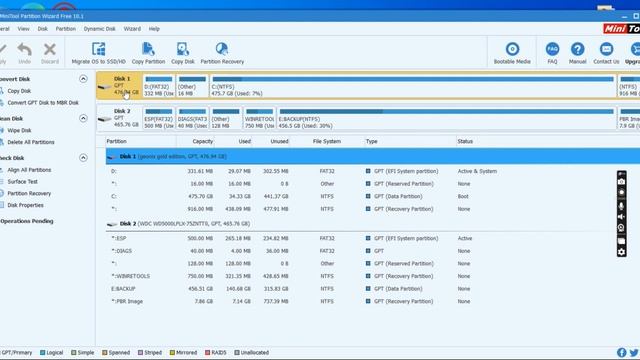
Task: Open Migrate OS to SSD/HD wizard
Action: coord(98,53)
